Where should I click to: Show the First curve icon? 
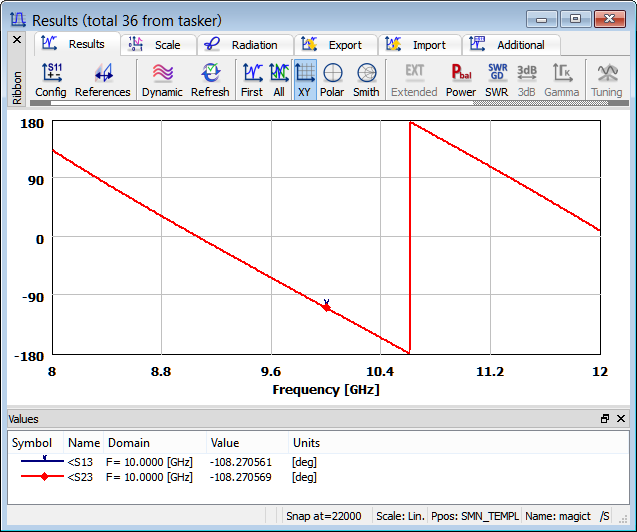[x=252, y=80]
